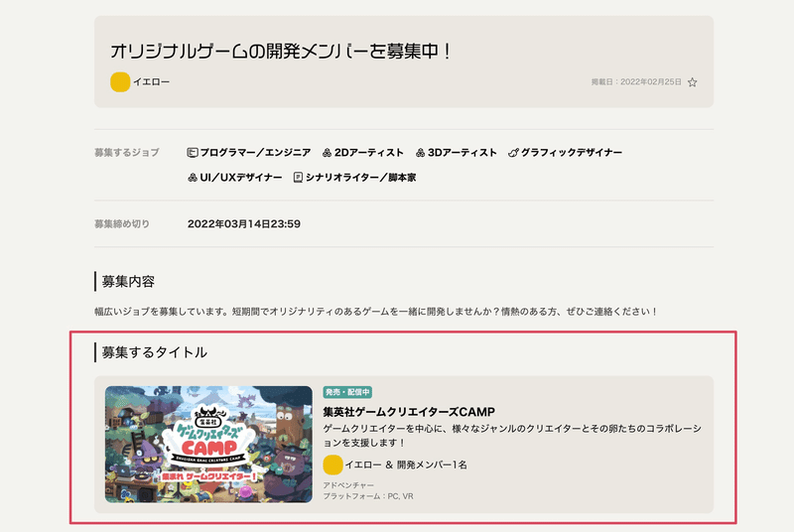Click the グラフィックデザイナー job label
The width and height of the screenshot is (794, 532).
(572, 153)
